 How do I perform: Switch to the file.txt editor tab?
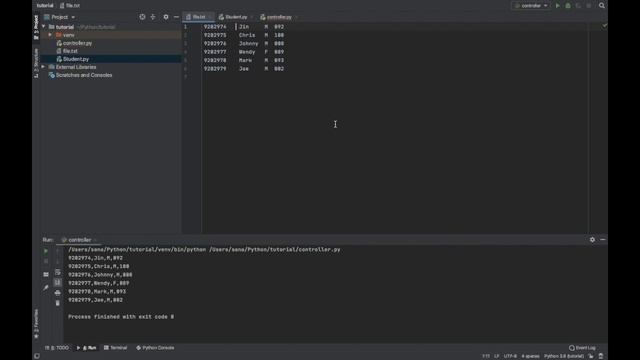pyautogui.click(x=198, y=17)
